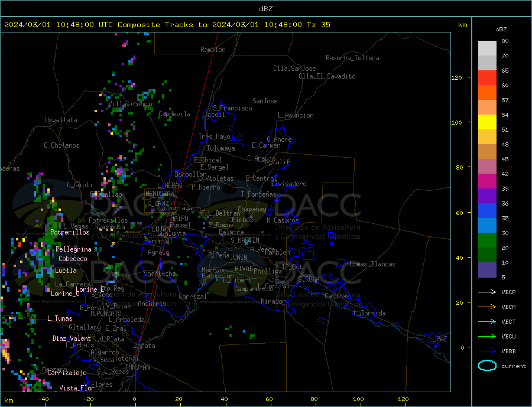Click the 'Ugarteche' map label
This screenshot has height=407, width=532.
pyautogui.click(x=160, y=273)
